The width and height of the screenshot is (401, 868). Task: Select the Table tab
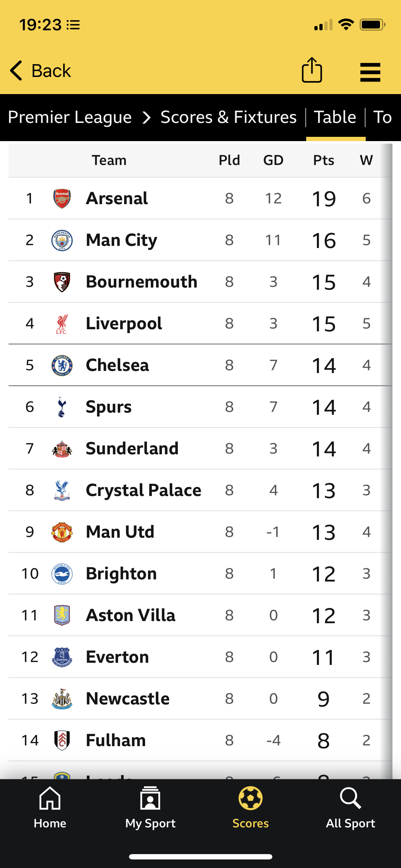pos(335,117)
